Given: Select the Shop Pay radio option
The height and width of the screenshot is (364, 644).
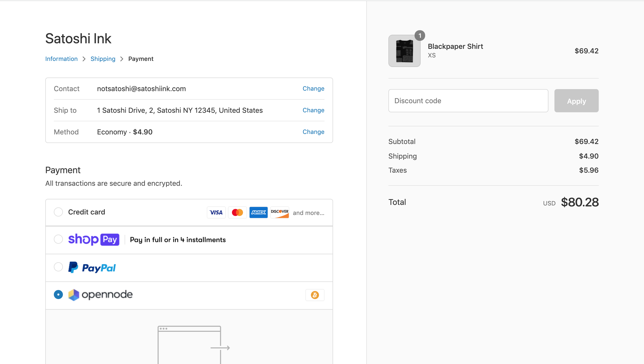Looking at the screenshot, I should [x=58, y=239].
